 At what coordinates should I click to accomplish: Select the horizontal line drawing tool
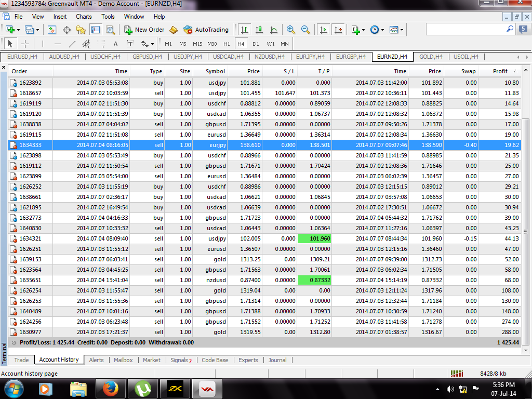pyautogui.click(x=58, y=44)
